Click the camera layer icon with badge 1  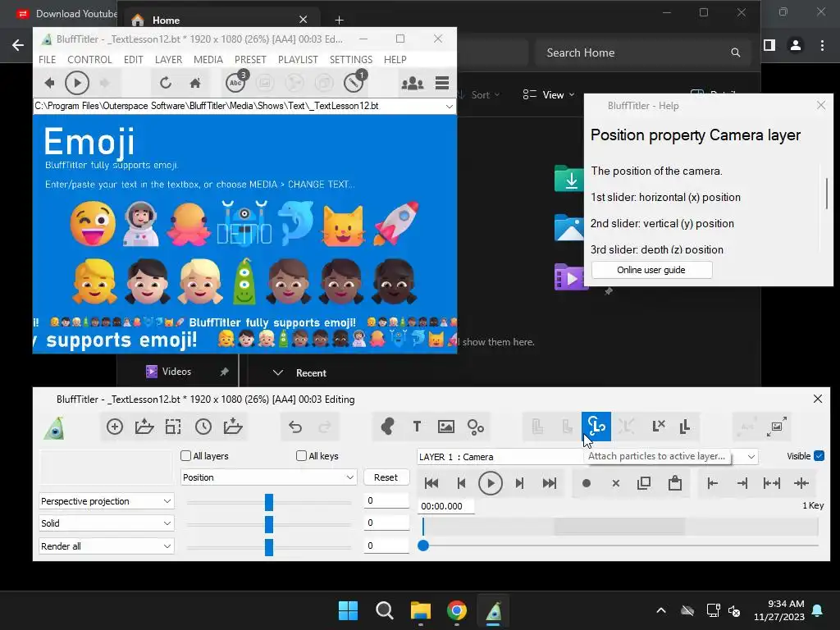click(x=354, y=82)
